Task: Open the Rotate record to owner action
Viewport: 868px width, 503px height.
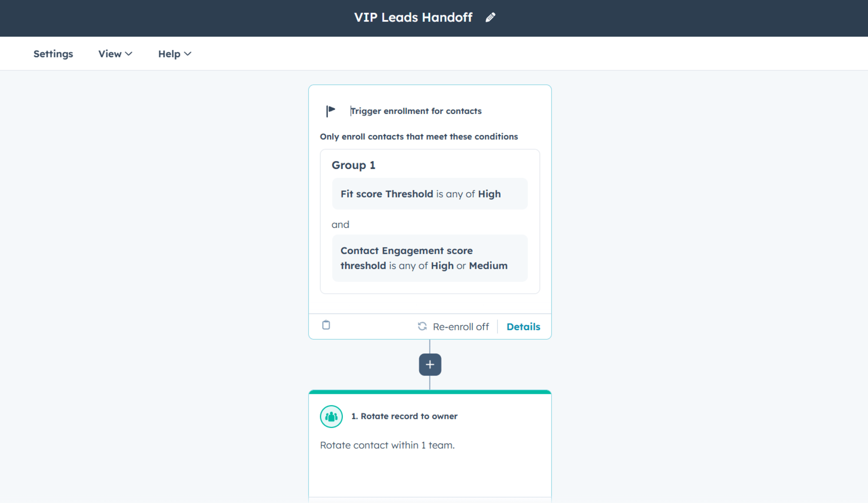Action: pyautogui.click(x=404, y=416)
